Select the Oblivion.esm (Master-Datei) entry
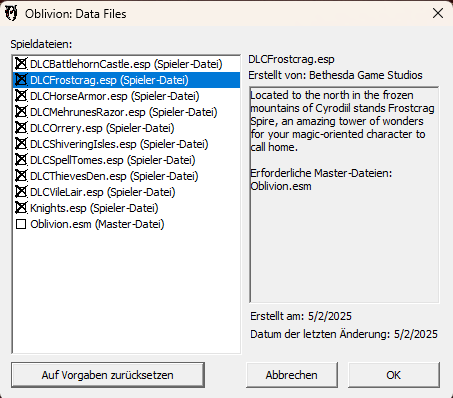 [97, 224]
